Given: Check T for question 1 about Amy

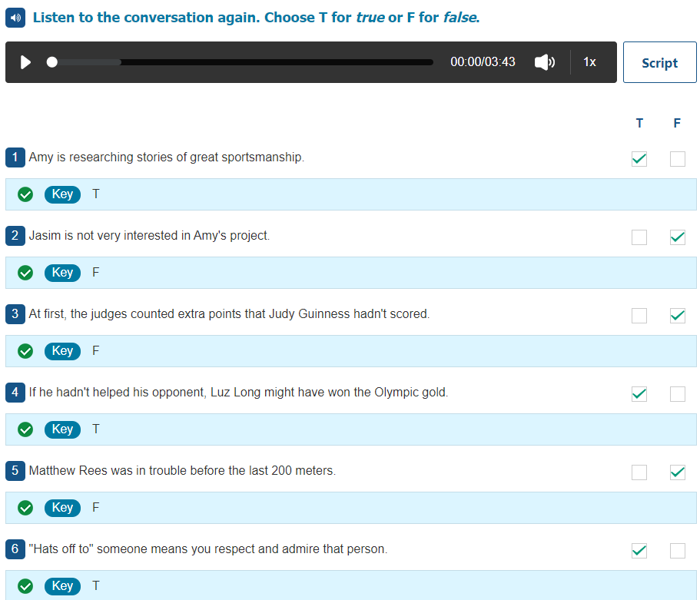Looking at the screenshot, I should tap(639, 159).
